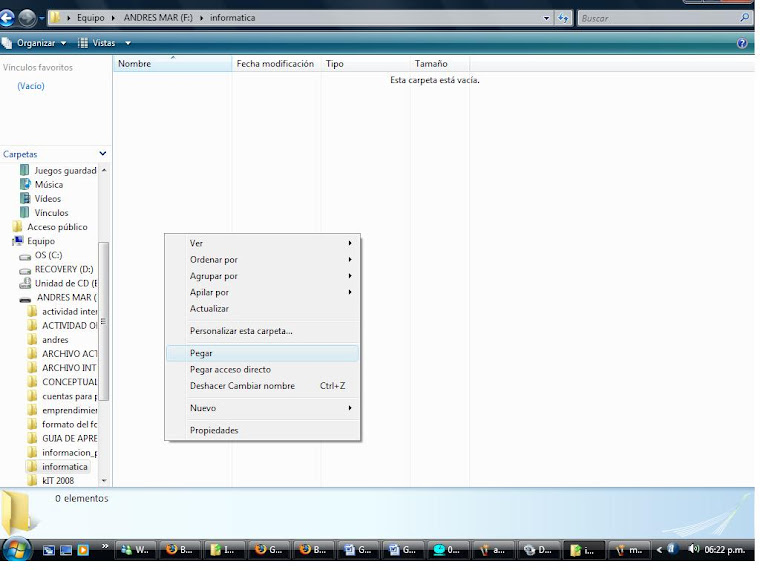The height and width of the screenshot is (570, 760).
Task: Open the Agrupar por submenu
Action: [262, 276]
